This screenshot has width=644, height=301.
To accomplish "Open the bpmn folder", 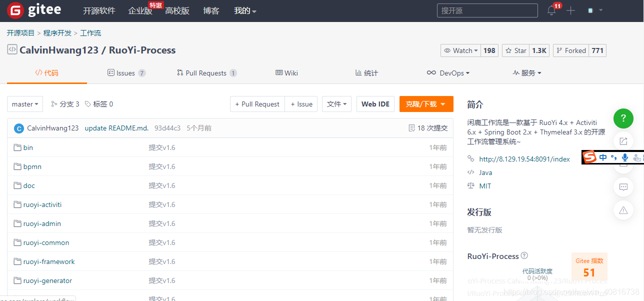I will point(32,166).
